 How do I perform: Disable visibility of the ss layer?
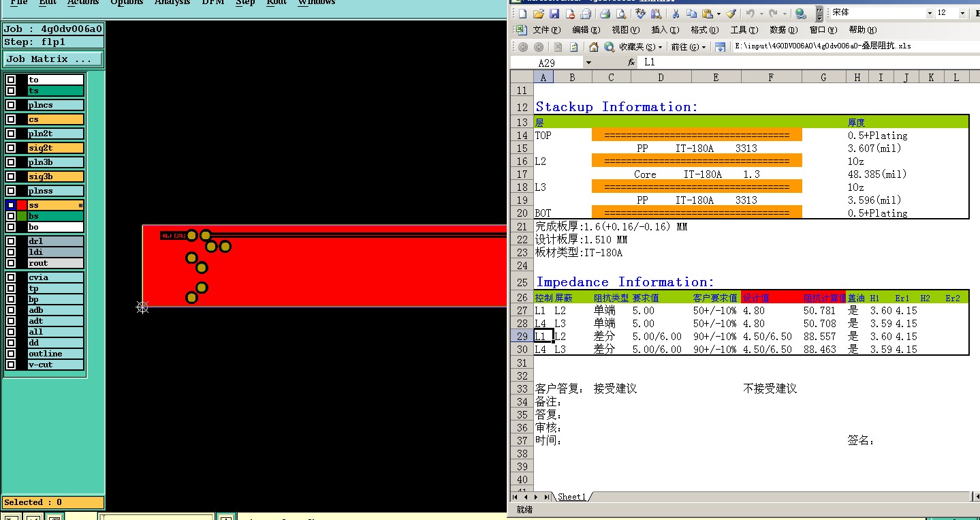coord(11,205)
